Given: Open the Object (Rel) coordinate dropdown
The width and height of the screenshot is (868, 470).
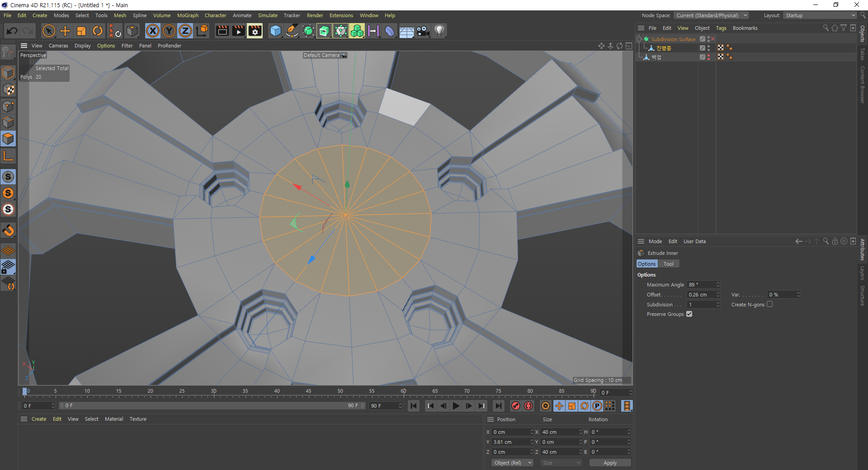Looking at the screenshot, I should click(512, 463).
